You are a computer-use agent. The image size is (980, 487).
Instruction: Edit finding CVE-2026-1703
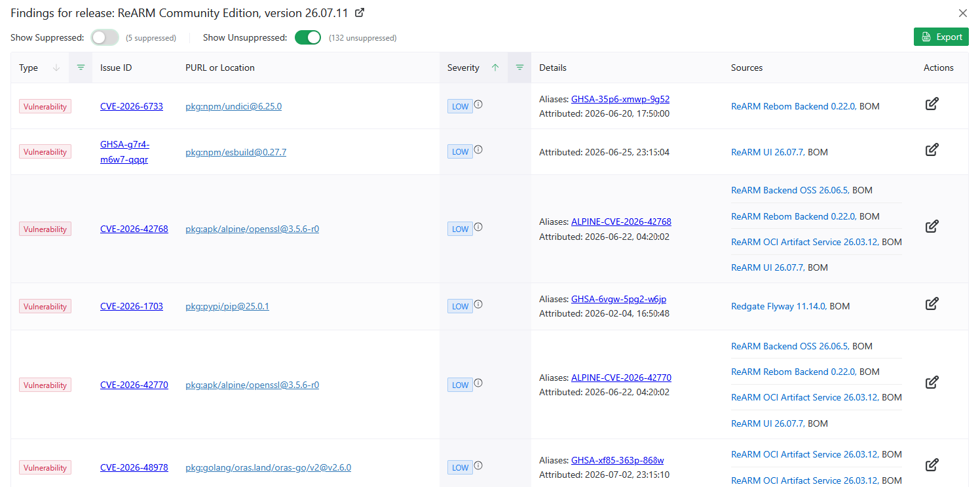932,303
